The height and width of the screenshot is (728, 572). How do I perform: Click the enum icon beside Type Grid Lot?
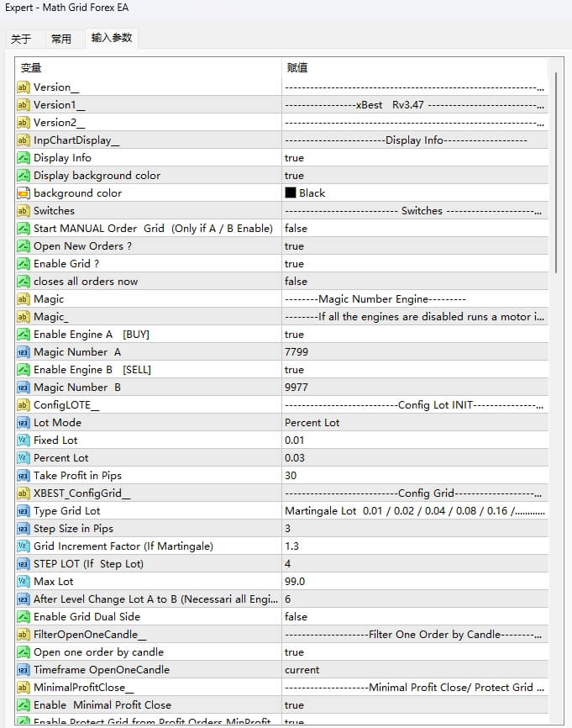coord(23,511)
